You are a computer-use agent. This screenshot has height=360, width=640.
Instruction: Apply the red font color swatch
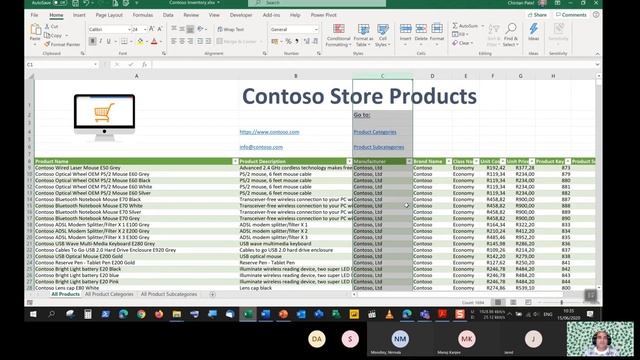pyautogui.click(x=154, y=41)
